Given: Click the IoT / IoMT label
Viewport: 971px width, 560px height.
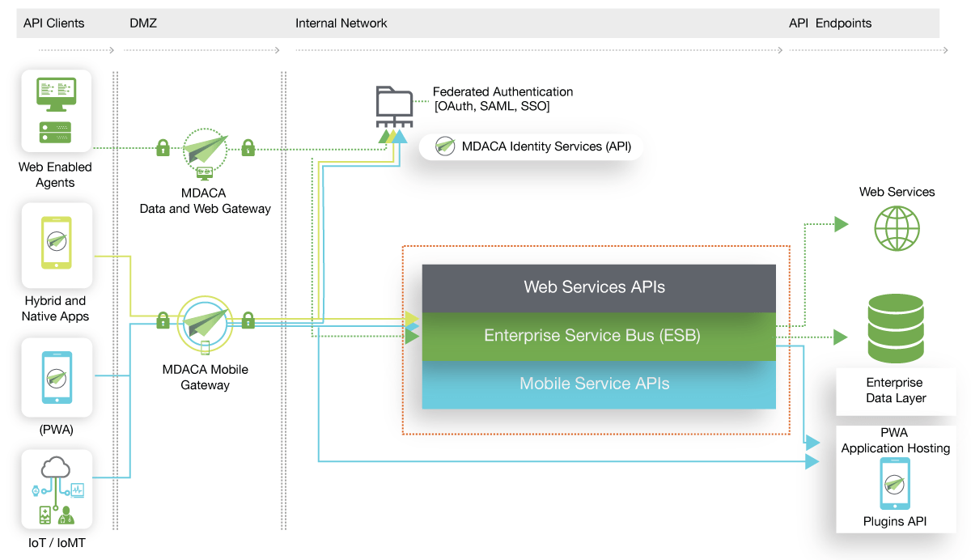Looking at the screenshot, I should point(55,543).
